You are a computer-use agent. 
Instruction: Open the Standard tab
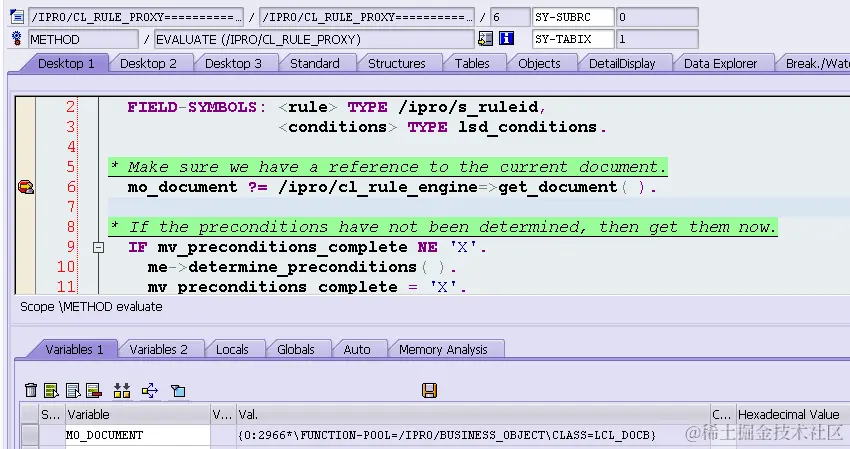[314, 63]
